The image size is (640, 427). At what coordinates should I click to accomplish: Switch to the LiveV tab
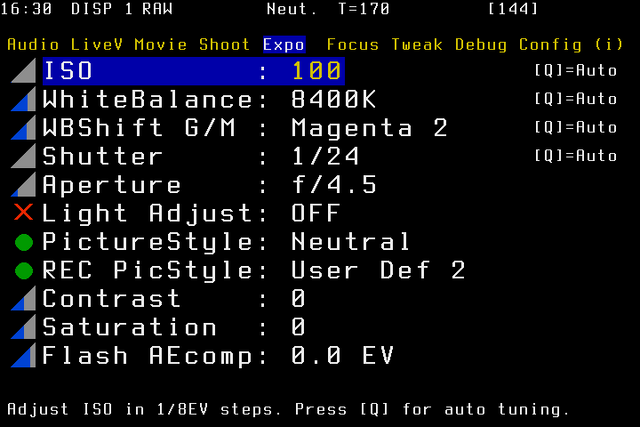click(x=97, y=44)
